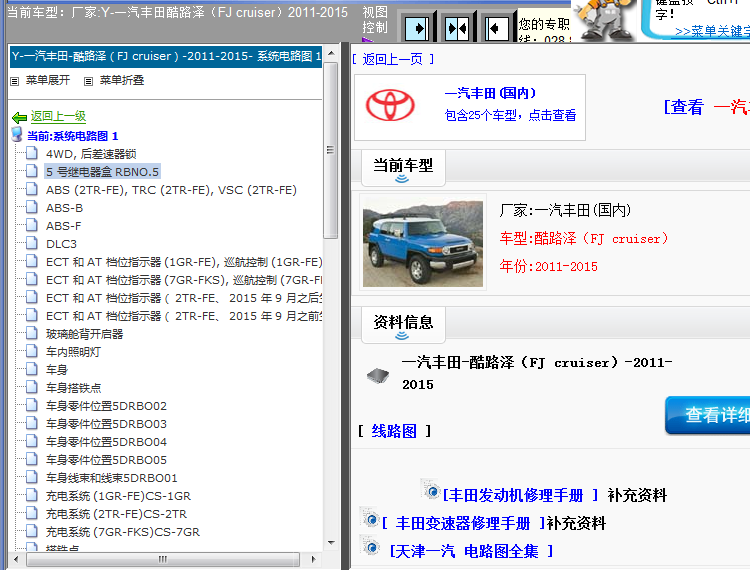The image size is (750, 570).
Task: Select tree item 充电系统 (7GR-FKS)CS-7GR
Action: (x=122, y=532)
